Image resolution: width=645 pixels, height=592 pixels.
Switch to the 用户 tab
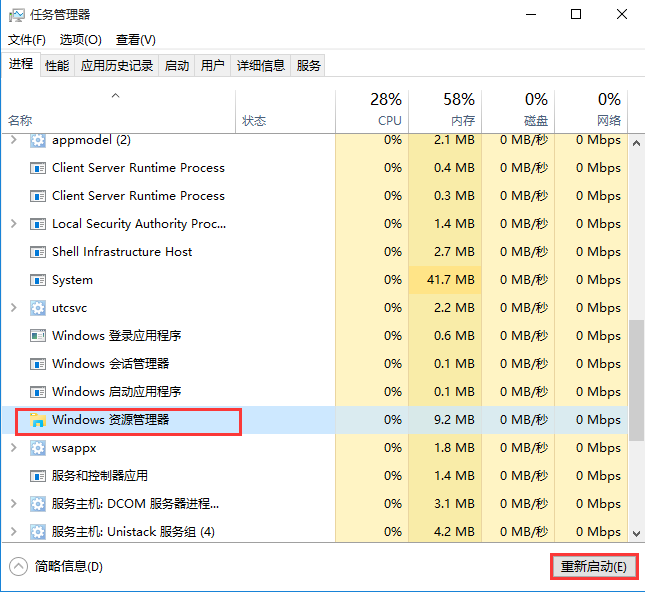tap(213, 65)
